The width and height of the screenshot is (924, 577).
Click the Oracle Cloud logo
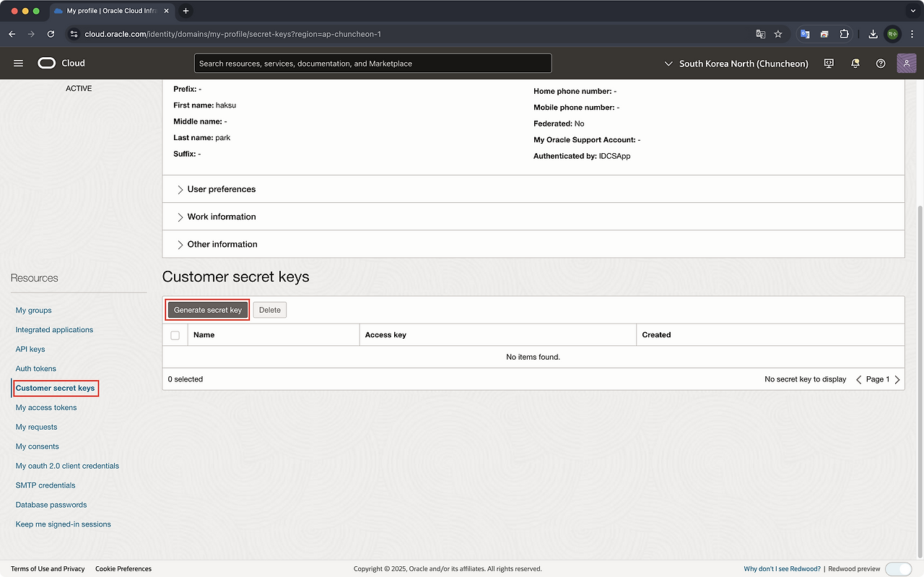tap(61, 64)
